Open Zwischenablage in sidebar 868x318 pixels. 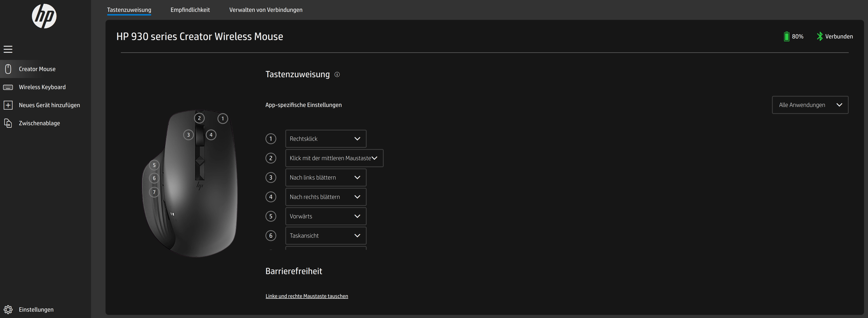click(x=45, y=123)
